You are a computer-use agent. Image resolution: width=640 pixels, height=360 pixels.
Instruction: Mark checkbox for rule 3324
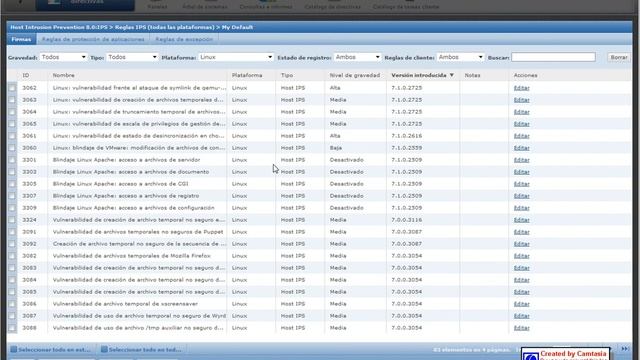(12, 220)
